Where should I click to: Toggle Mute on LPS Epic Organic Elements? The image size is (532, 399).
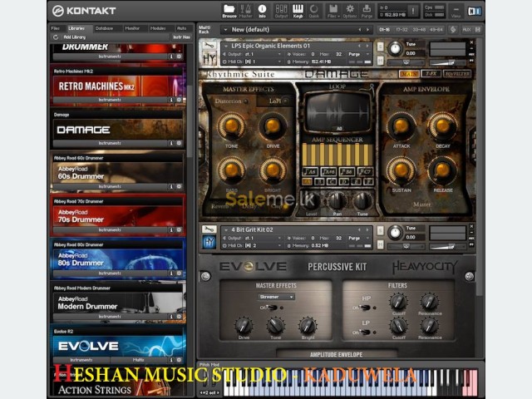click(381, 61)
